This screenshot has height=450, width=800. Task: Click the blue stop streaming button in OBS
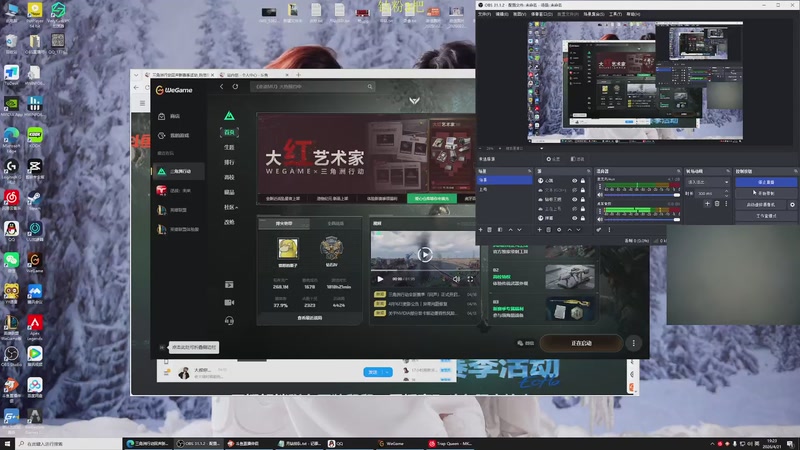pos(766,182)
